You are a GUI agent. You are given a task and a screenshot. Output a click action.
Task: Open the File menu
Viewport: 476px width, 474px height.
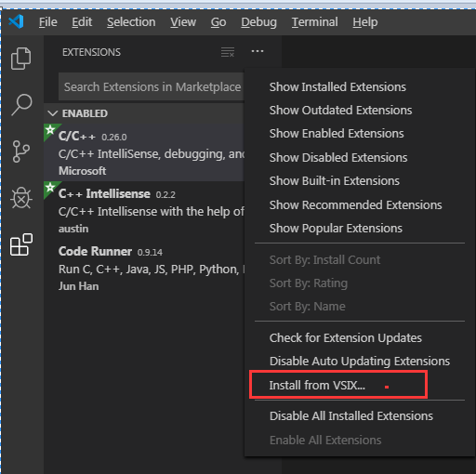point(48,22)
